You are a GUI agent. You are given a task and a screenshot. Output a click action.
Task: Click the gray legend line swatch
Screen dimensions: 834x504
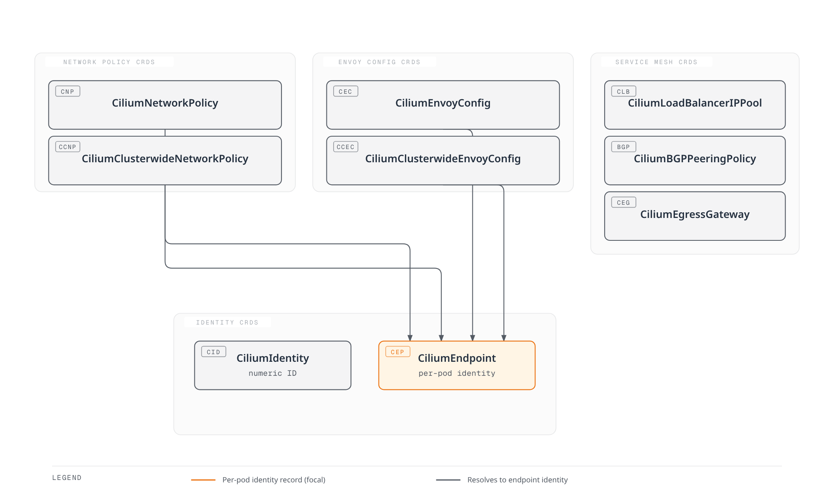448,480
